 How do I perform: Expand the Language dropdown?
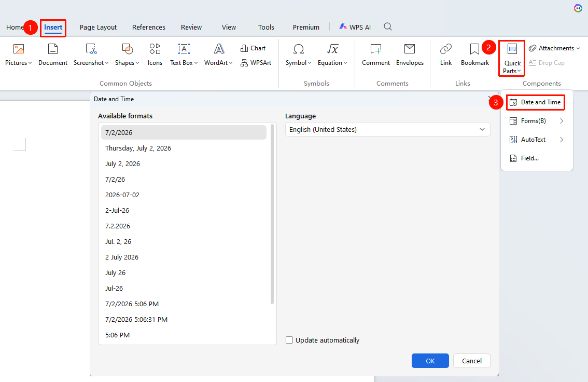point(387,129)
